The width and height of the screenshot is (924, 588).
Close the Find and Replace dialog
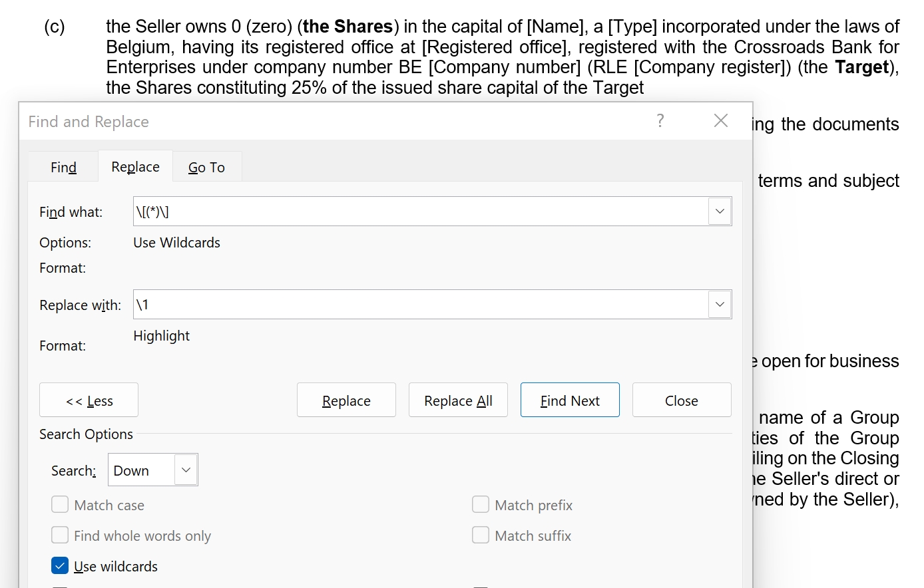(720, 120)
